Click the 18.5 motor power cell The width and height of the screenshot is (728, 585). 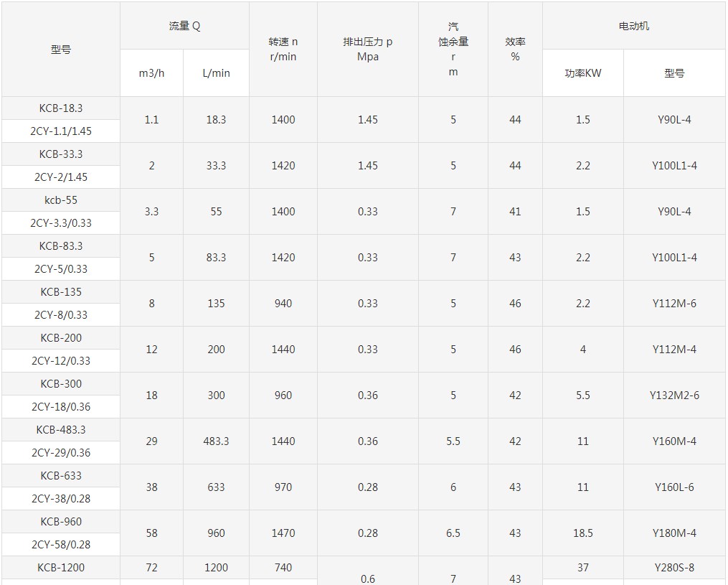tap(583, 533)
